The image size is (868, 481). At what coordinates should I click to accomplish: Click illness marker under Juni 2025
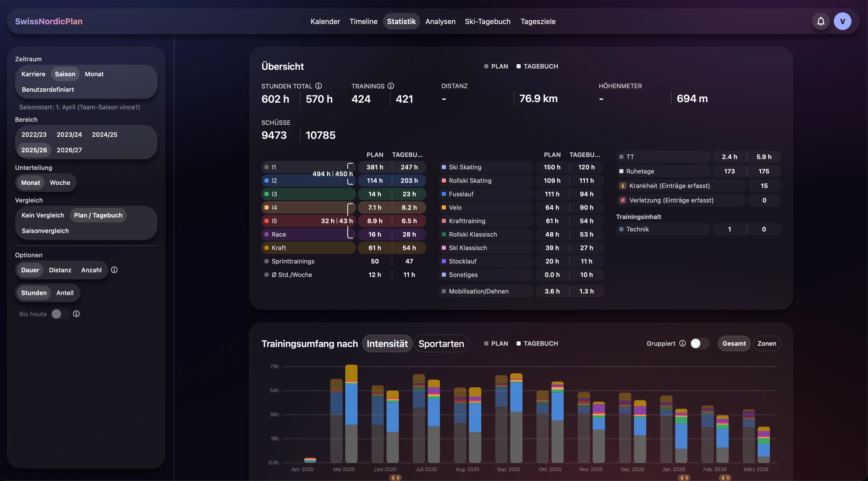pos(395,478)
